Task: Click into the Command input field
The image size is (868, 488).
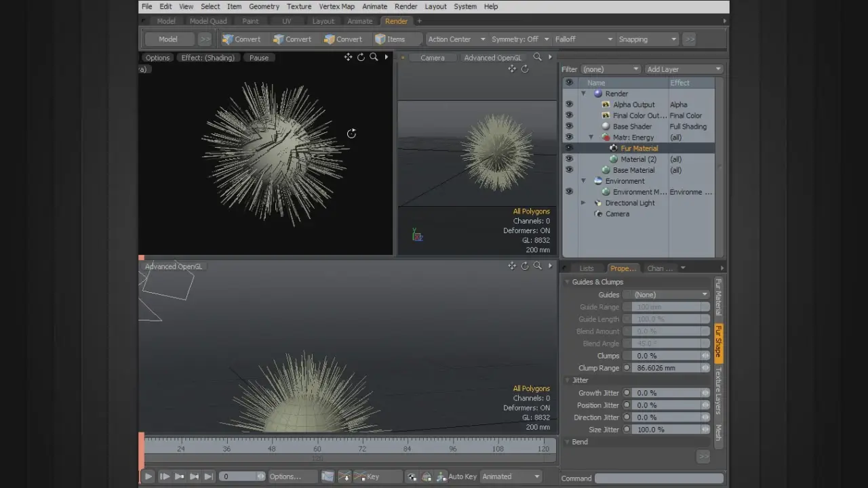Action: tap(658, 479)
